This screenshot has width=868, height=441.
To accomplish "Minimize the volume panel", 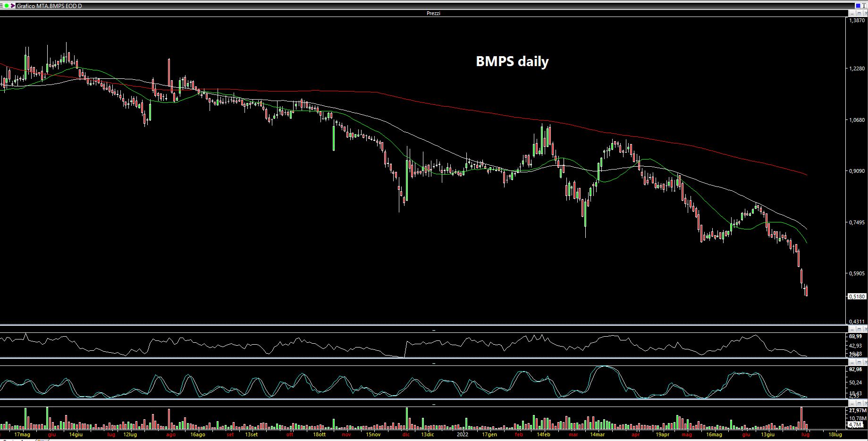I will [x=852, y=403].
